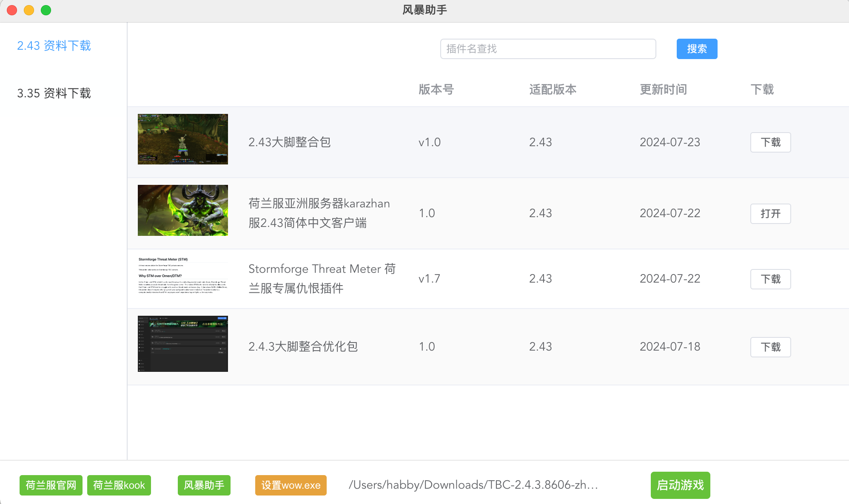Click the 适配版本 column header
The height and width of the screenshot is (504, 849).
tap(553, 89)
